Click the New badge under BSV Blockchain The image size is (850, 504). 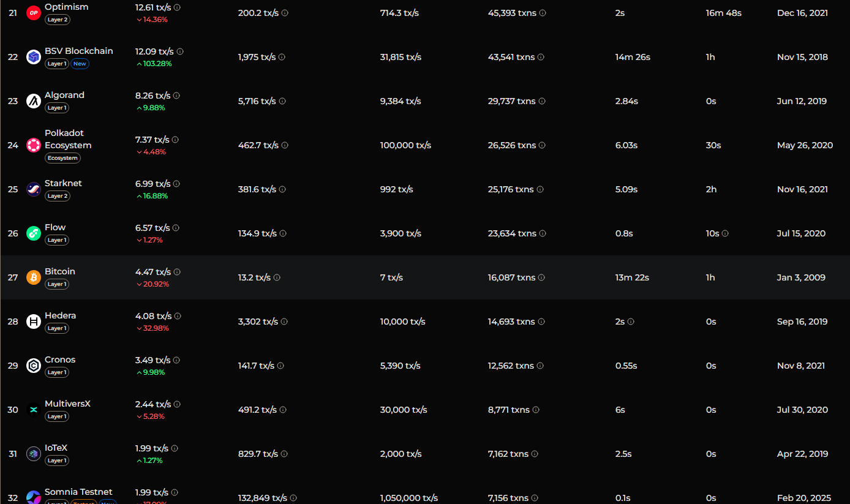click(80, 64)
